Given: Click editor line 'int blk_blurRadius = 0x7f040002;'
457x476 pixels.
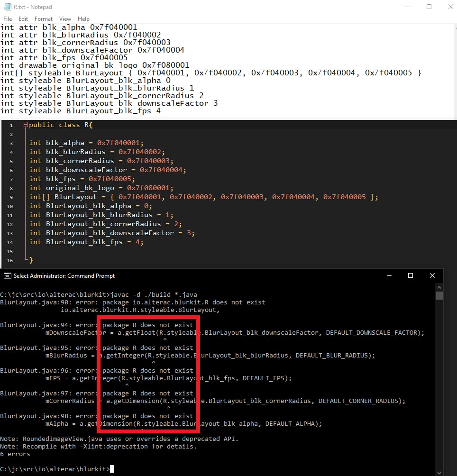Looking at the screenshot, I should (97, 152).
